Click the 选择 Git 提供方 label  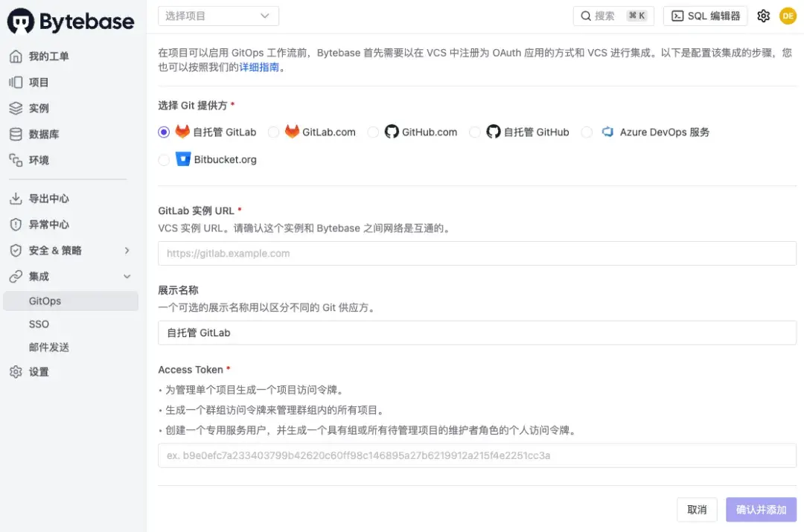tap(193, 106)
